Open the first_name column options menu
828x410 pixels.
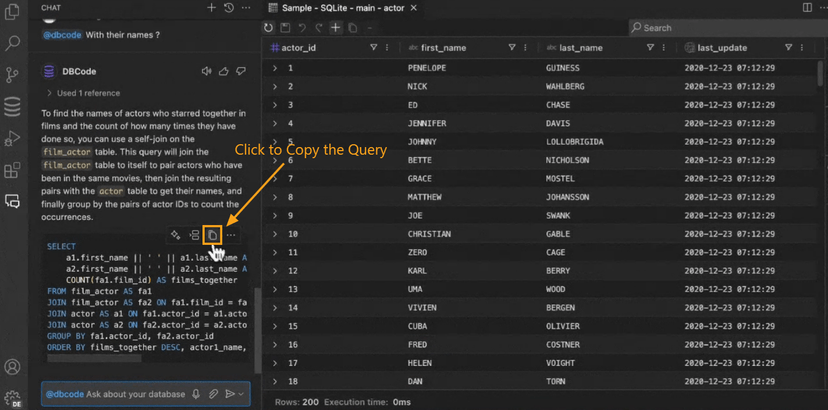coord(525,48)
